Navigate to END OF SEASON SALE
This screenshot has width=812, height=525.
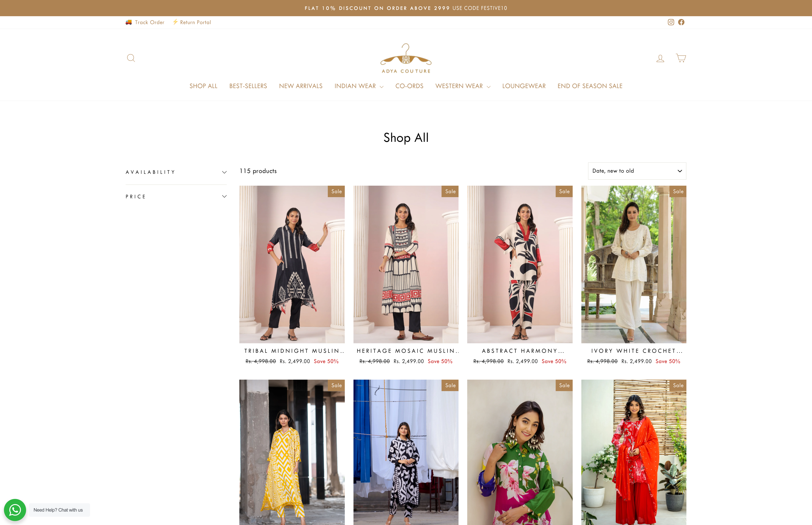(590, 86)
